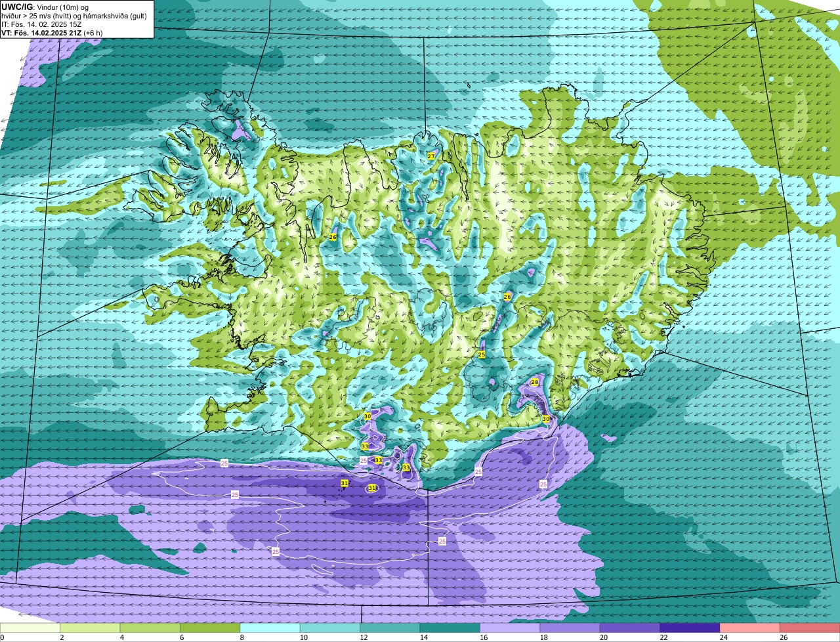Select the dark teal 14–16 m/s legend swatch
The image size is (840, 642).
click(450, 628)
